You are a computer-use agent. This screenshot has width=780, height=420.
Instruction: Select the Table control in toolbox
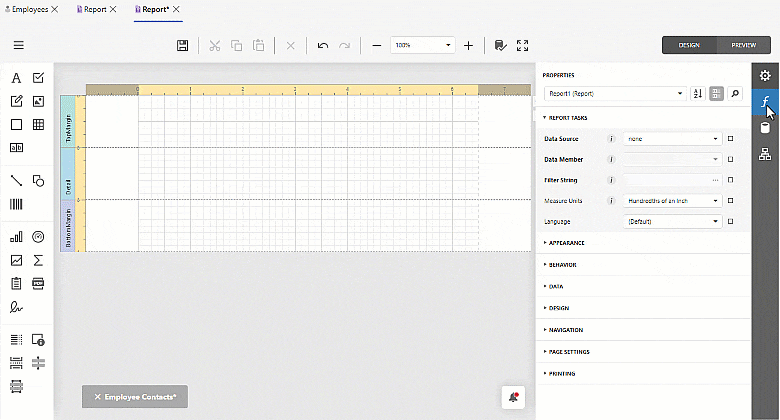coord(38,124)
